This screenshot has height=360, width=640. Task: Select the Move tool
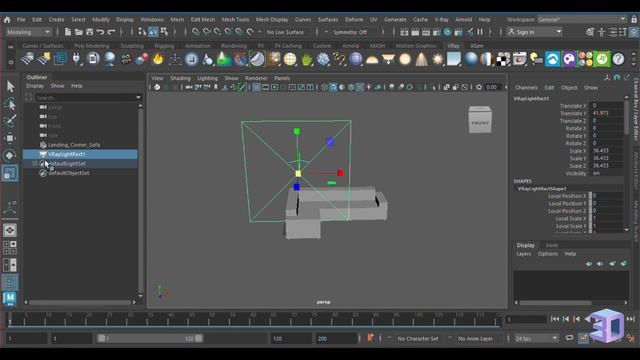point(10,138)
